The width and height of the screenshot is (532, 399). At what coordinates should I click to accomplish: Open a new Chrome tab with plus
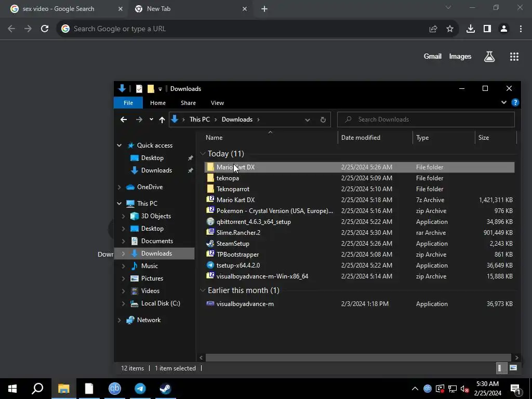pos(264,9)
